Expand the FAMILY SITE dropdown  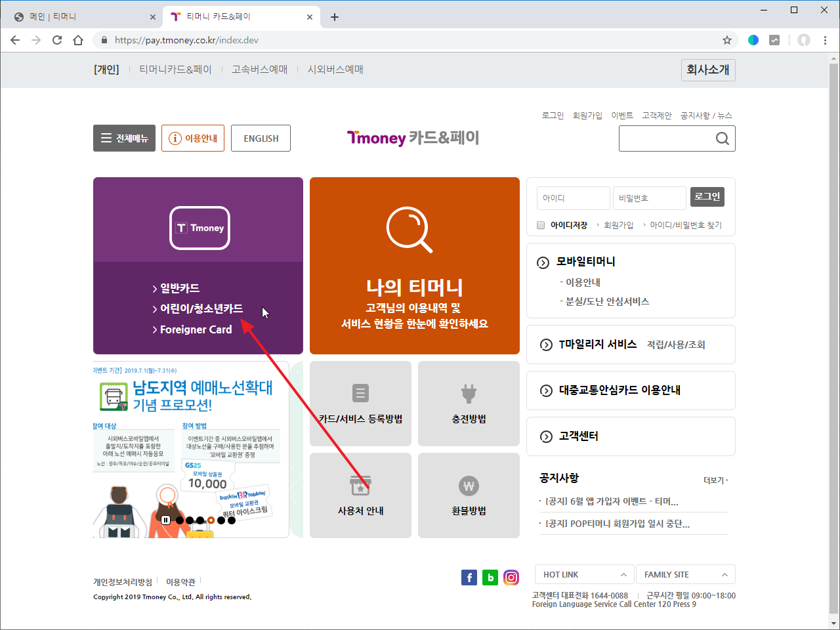click(686, 574)
